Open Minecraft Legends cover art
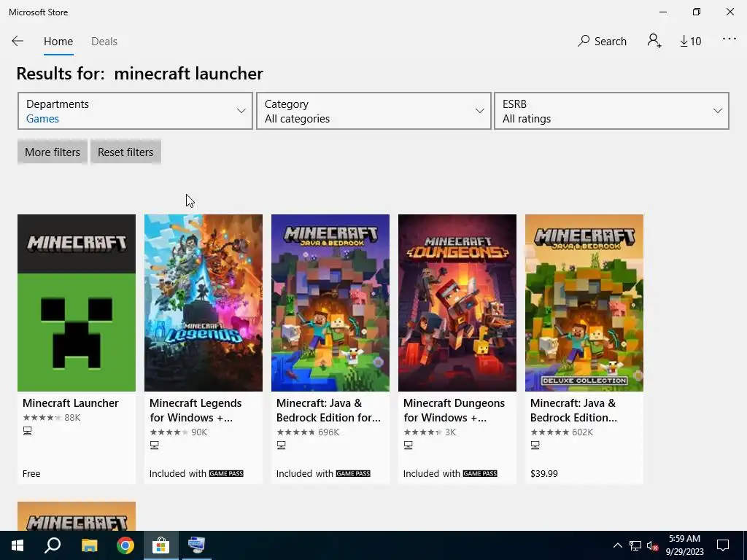747x560 pixels. [x=204, y=303]
